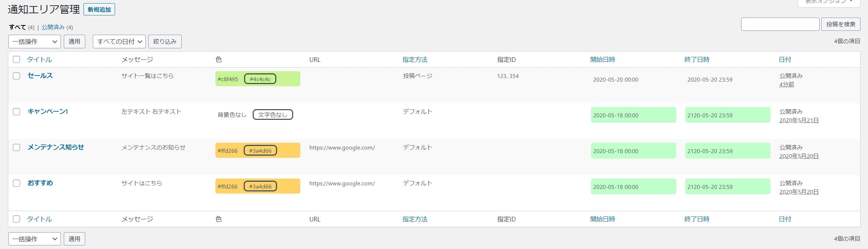Tick the checkbox for キャンペーン1 row

point(16,112)
